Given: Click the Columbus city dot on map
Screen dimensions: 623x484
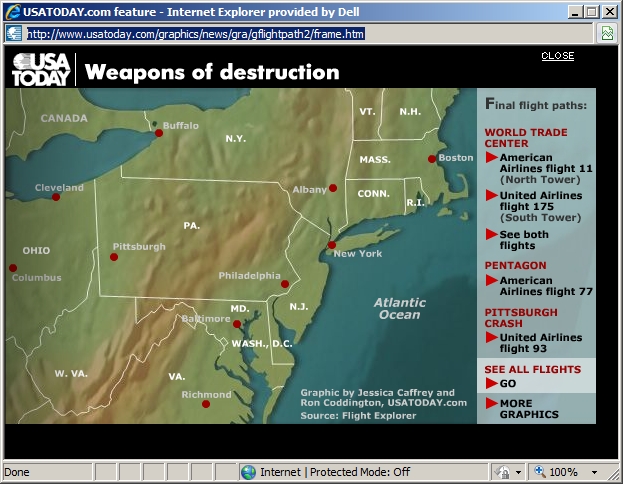Looking at the screenshot, I should [13, 268].
